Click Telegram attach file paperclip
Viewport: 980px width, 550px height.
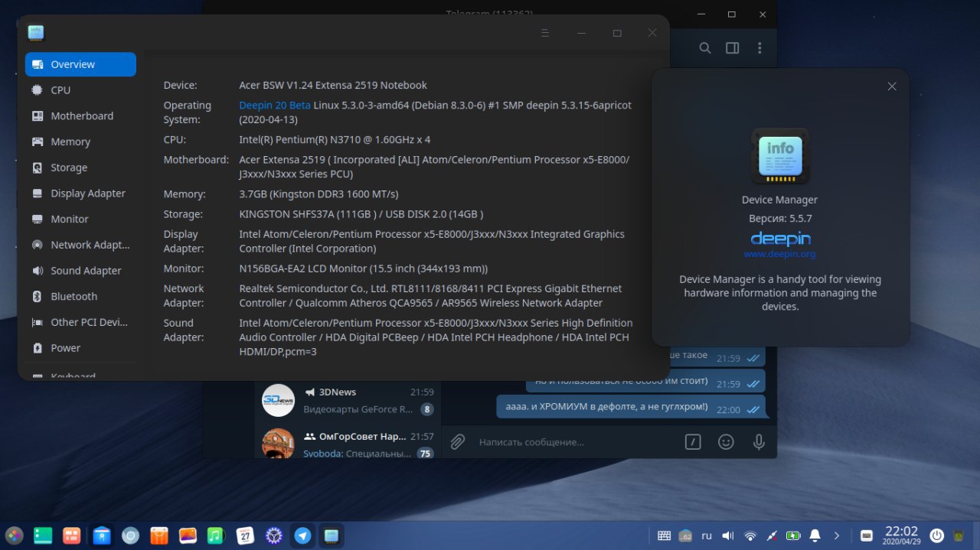click(x=457, y=442)
